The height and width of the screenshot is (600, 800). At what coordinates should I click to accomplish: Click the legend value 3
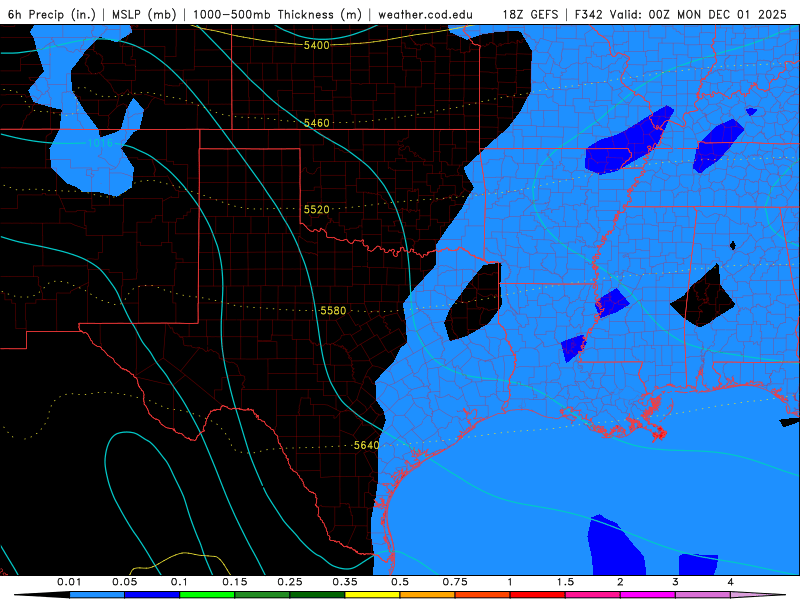click(676, 582)
